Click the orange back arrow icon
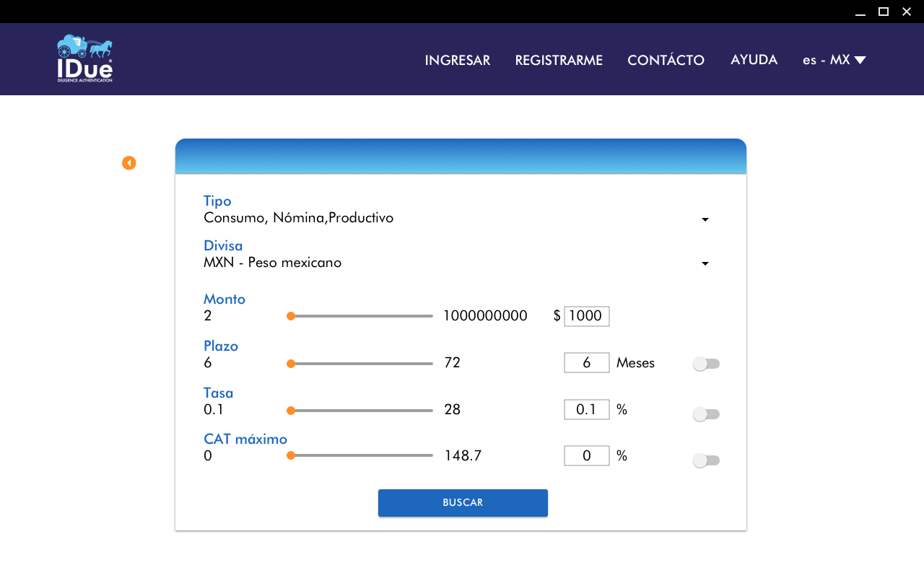The width and height of the screenshot is (924, 573). point(128,163)
